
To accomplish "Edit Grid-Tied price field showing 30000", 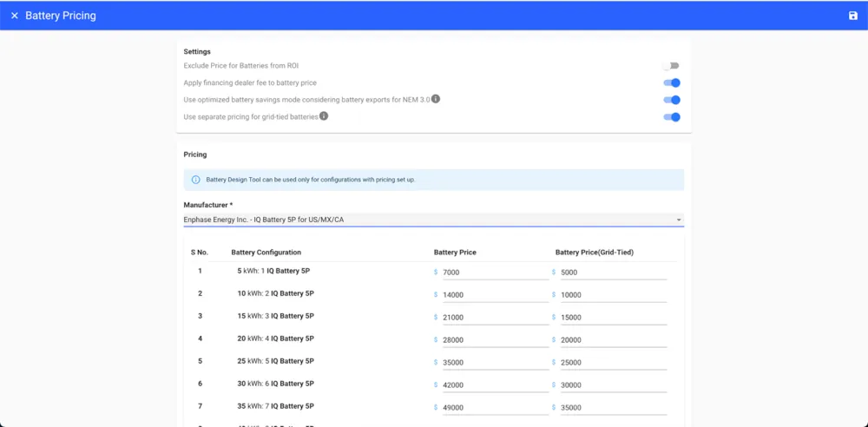I will point(614,385).
